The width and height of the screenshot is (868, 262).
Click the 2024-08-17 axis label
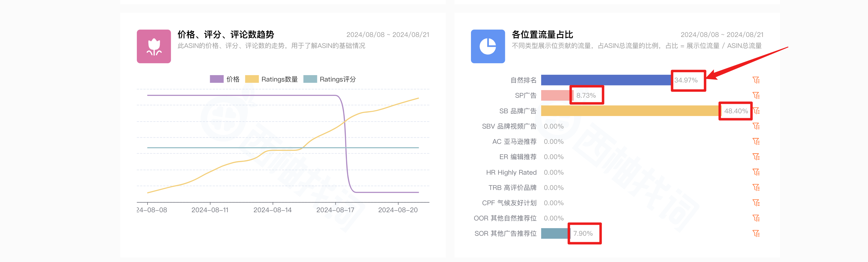coord(335,210)
